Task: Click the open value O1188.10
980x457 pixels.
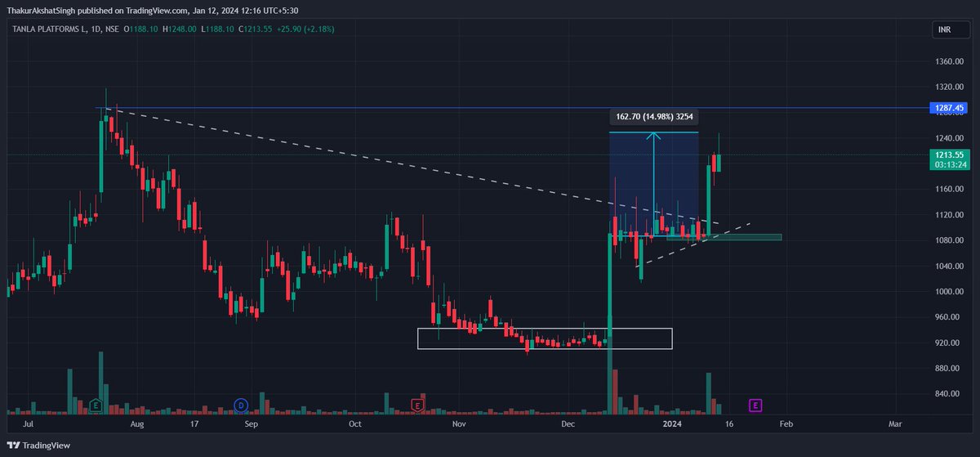Action: tap(141, 29)
